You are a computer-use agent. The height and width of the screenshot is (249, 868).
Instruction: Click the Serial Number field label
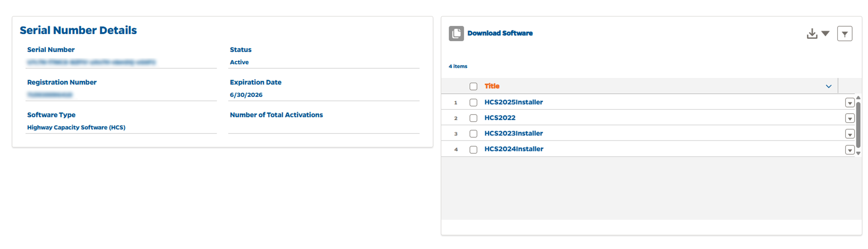tap(51, 50)
